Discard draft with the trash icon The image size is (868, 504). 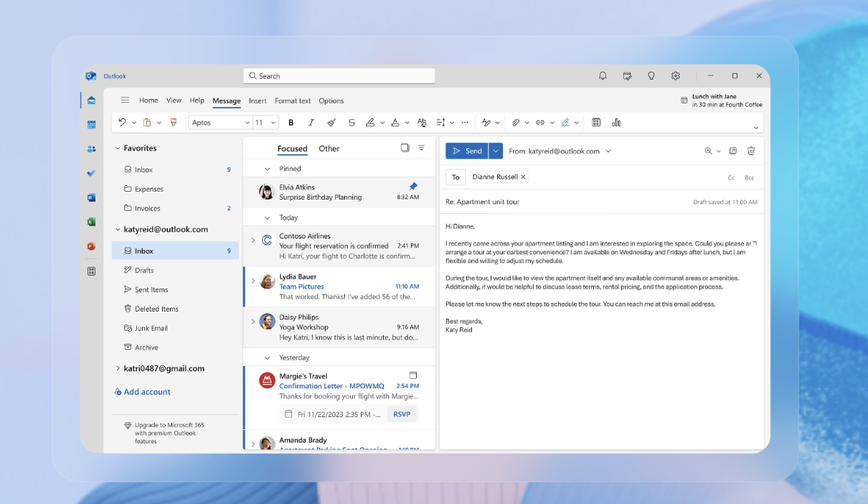coord(751,151)
